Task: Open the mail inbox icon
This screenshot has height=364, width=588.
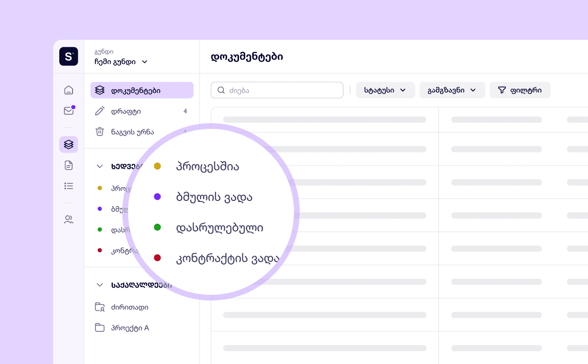Action: point(69,111)
